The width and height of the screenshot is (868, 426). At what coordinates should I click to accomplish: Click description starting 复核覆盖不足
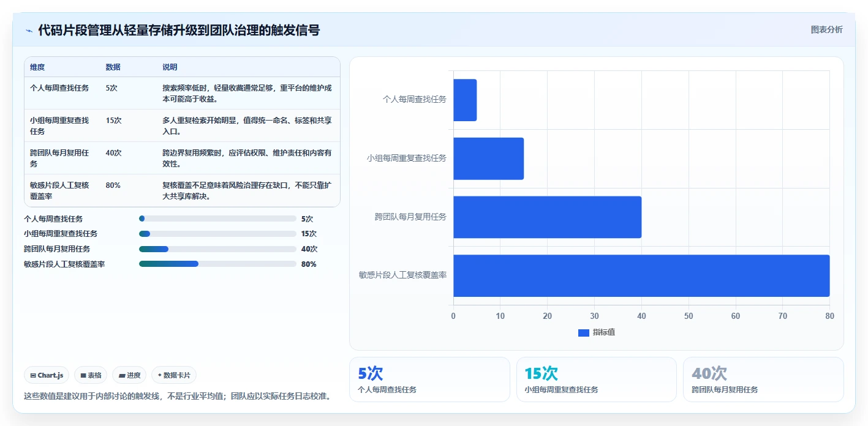tap(247, 191)
